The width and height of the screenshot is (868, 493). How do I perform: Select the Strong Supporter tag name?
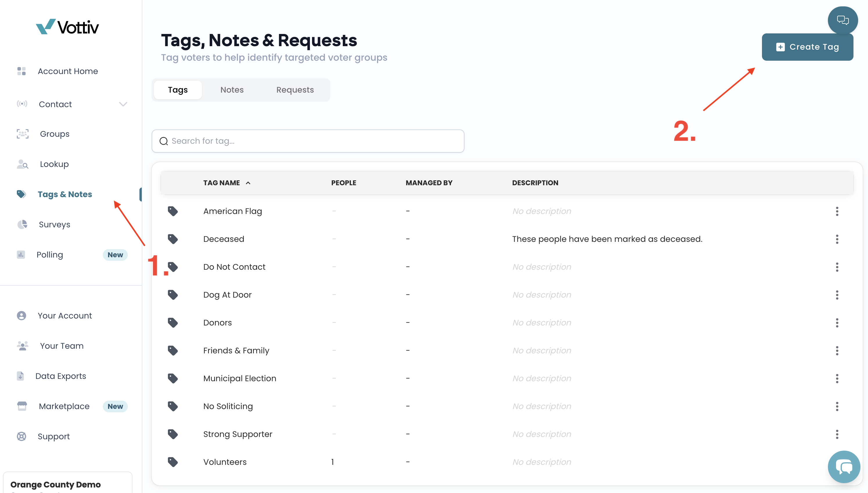[x=237, y=434]
